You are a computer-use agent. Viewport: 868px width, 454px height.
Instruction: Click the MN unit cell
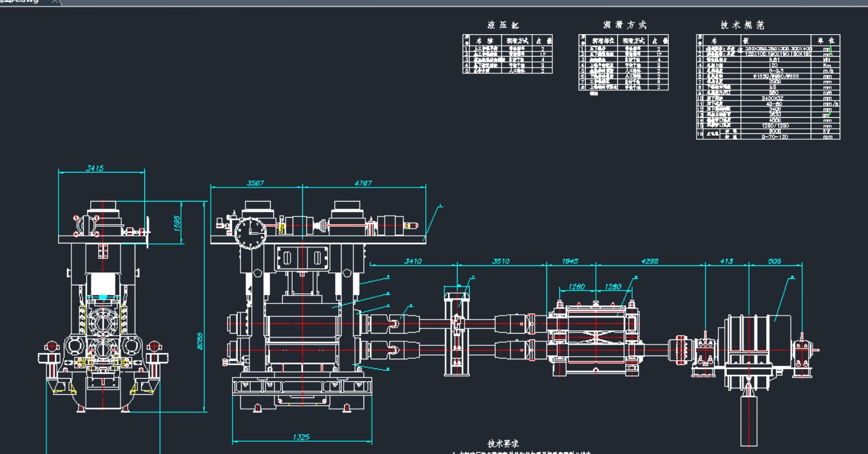tap(825, 60)
